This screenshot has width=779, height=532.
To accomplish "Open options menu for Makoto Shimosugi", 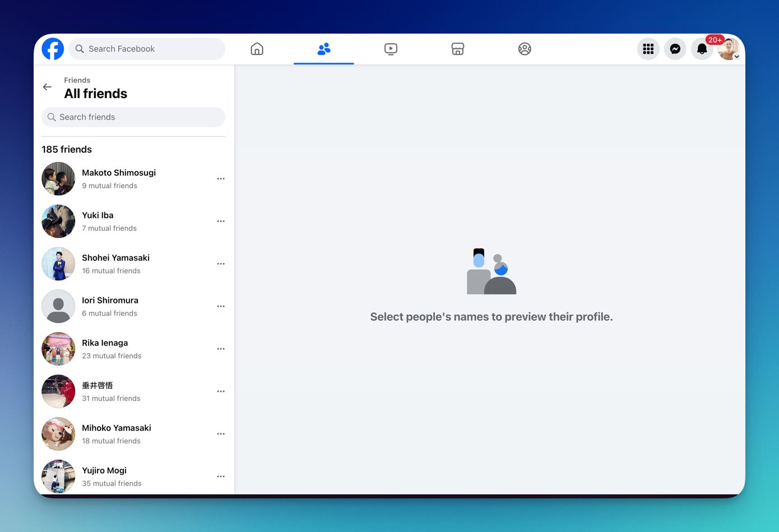I will point(221,179).
